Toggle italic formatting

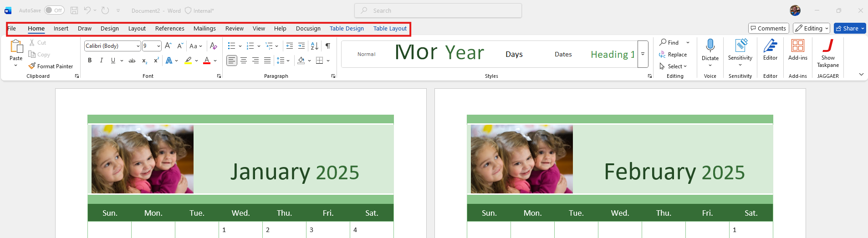[102, 61]
